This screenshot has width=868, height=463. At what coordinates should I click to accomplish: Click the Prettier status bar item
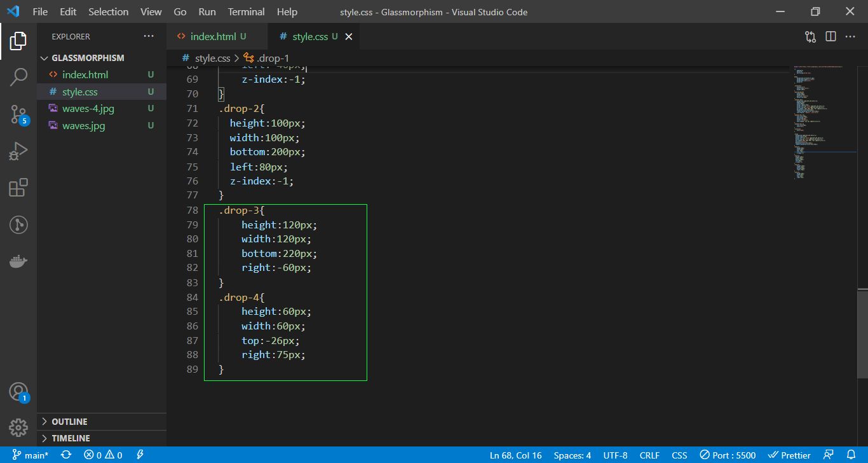(789, 455)
